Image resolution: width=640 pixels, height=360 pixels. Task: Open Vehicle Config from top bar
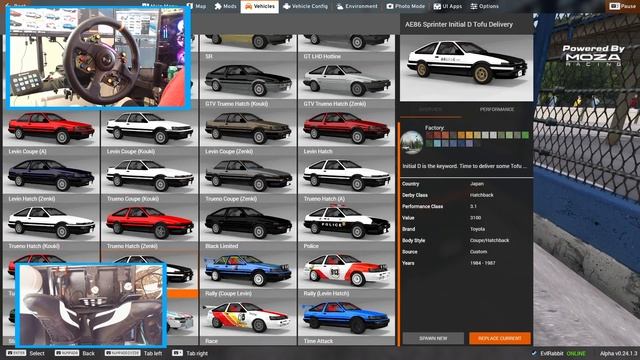(x=305, y=6)
